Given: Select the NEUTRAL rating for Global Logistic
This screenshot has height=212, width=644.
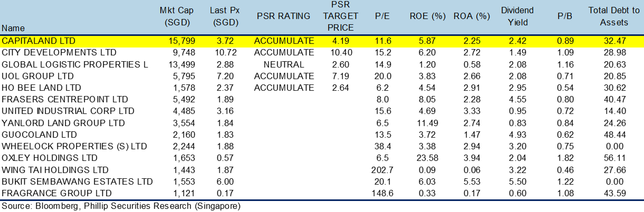Looking at the screenshot, I should click(283, 64).
